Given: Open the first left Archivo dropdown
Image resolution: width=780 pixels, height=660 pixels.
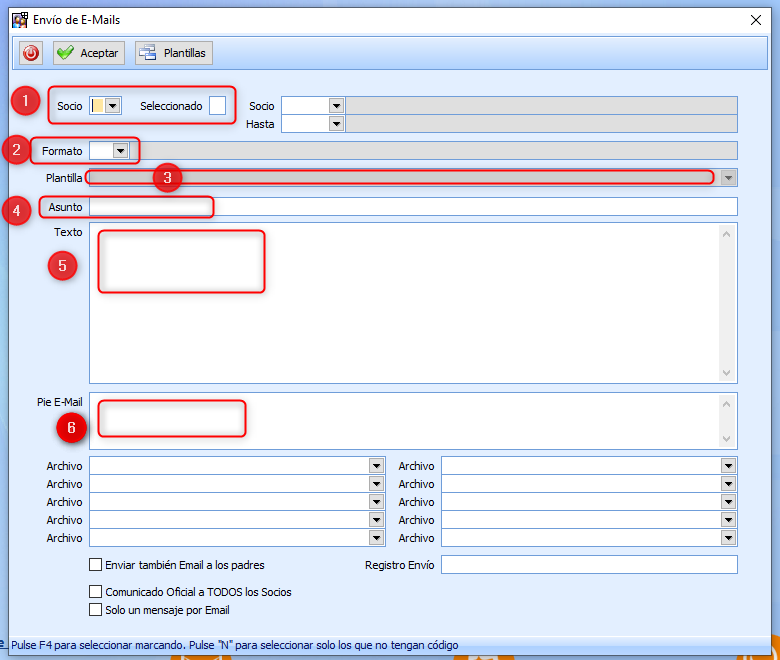Looking at the screenshot, I should pos(376,466).
